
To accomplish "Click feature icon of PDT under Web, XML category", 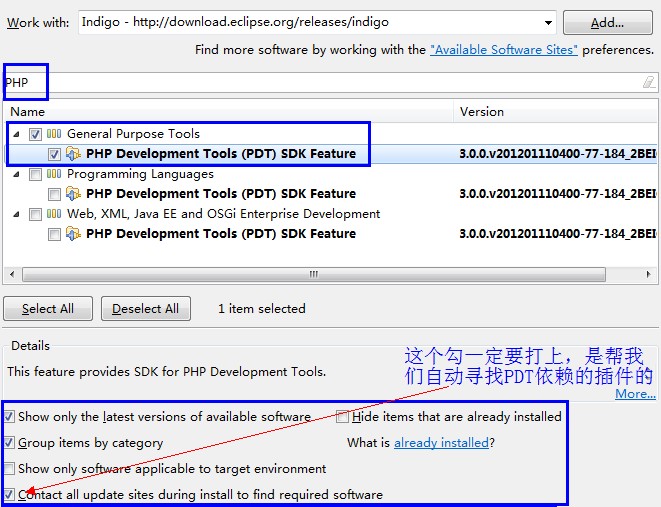I will (73, 234).
